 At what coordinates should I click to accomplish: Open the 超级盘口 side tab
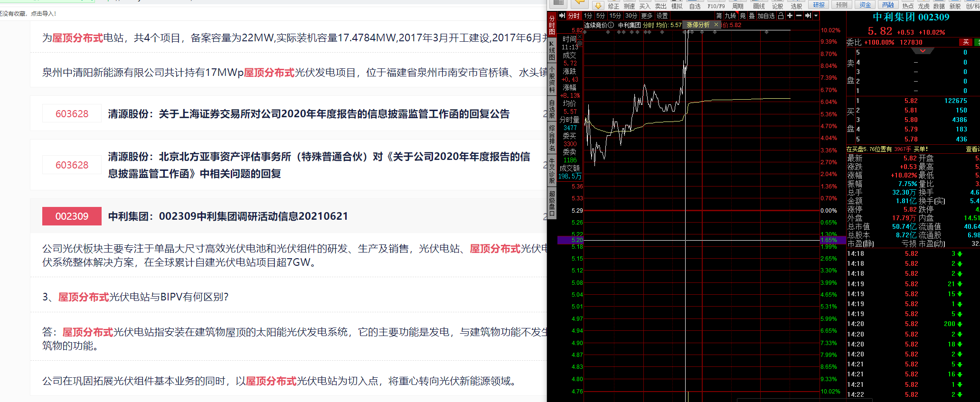point(552,203)
